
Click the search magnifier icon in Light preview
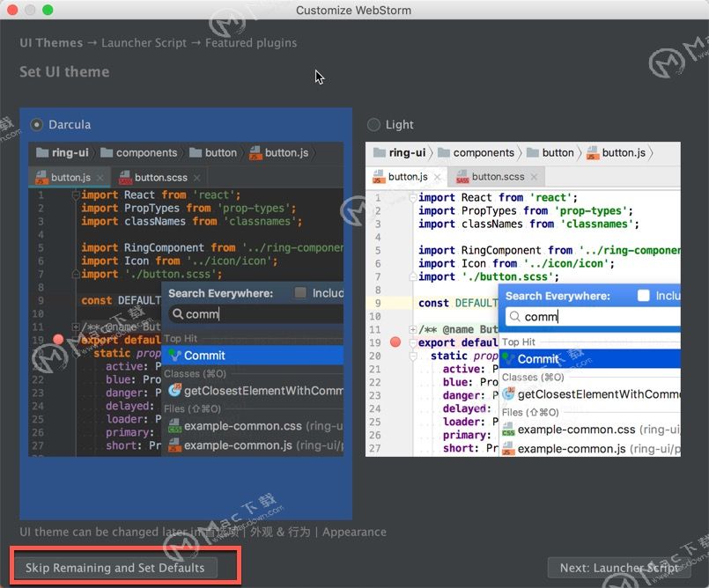tap(514, 316)
